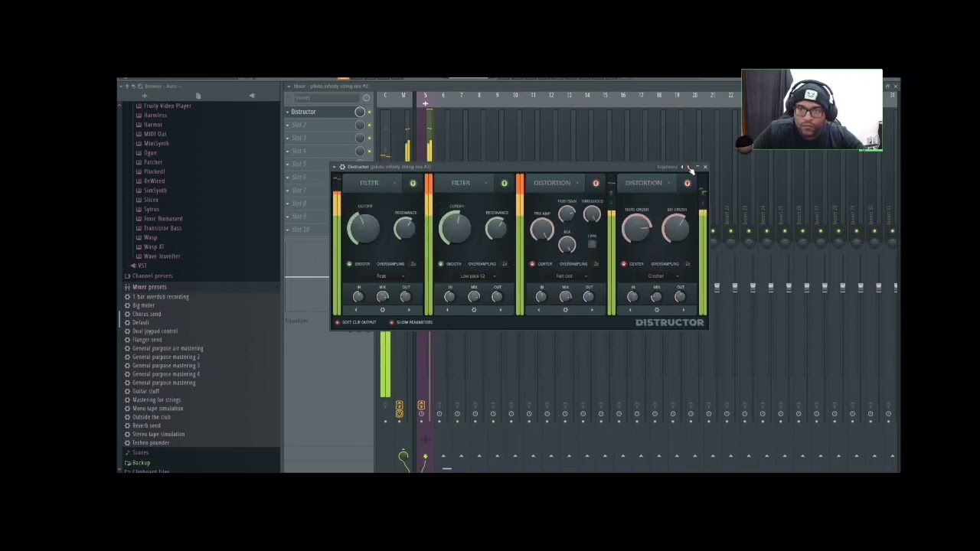
Task: Open options gear under the Low pass Filter module
Action: click(x=474, y=310)
